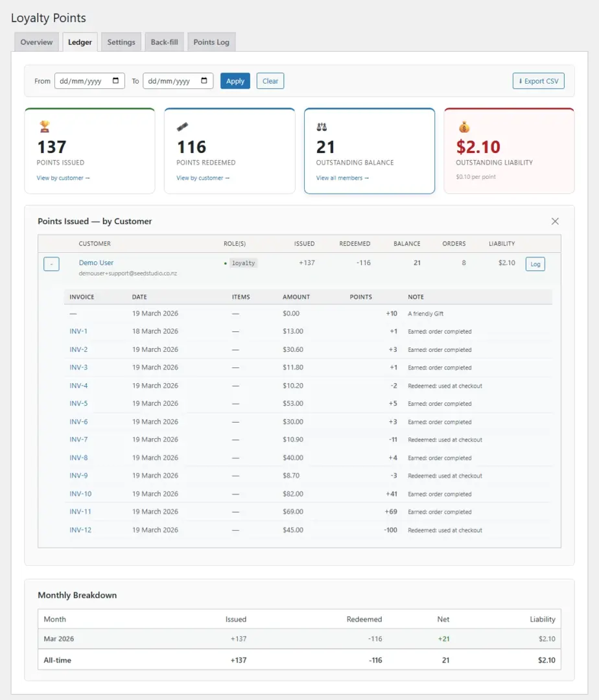This screenshot has height=700, width=599.
Task: Click the trophy icon on Points Issued card
Action: point(44,127)
